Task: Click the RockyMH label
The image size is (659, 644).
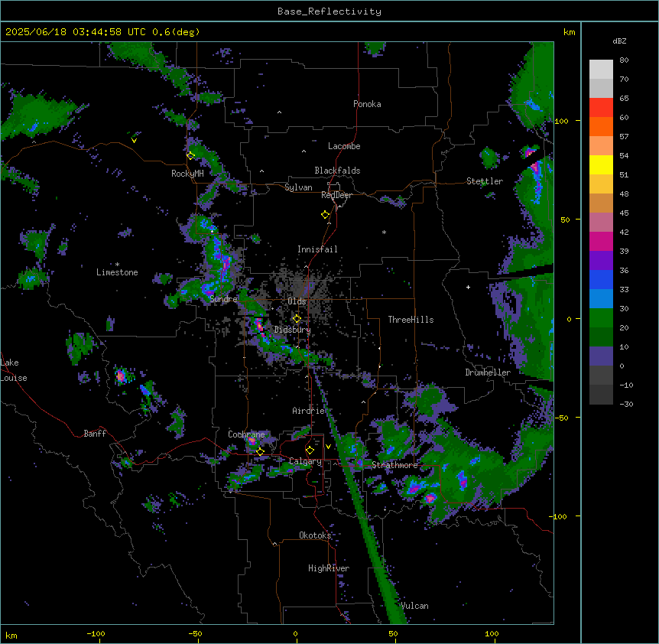Action: pyautogui.click(x=187, y=174)
